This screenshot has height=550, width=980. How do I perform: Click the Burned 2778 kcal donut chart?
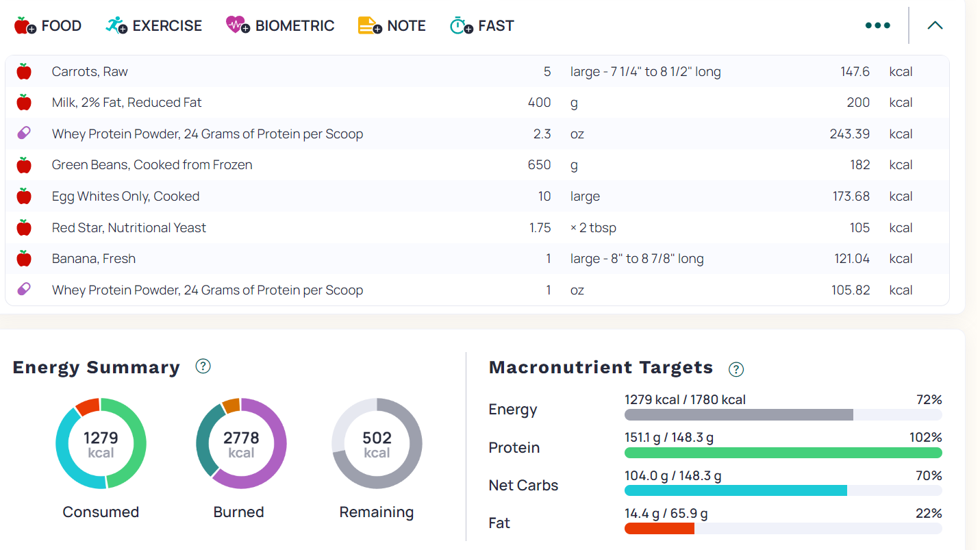click(x=241, y=444)
